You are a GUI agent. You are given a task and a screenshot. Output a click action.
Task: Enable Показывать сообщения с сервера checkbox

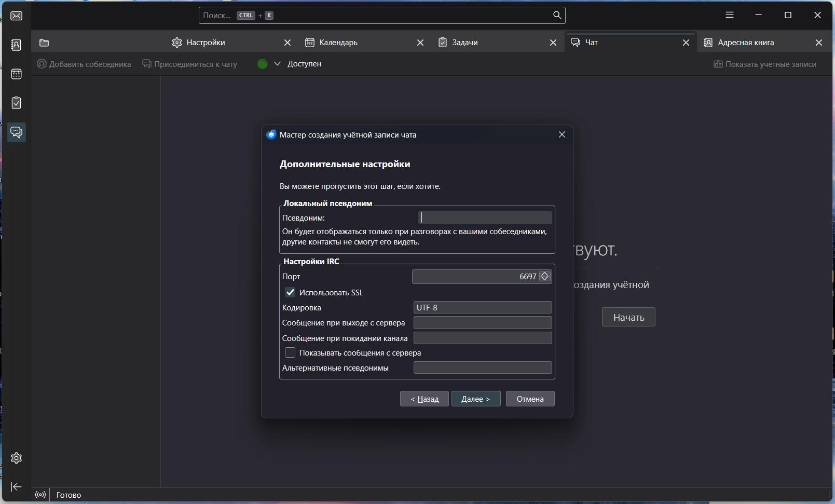pos(290,353)
